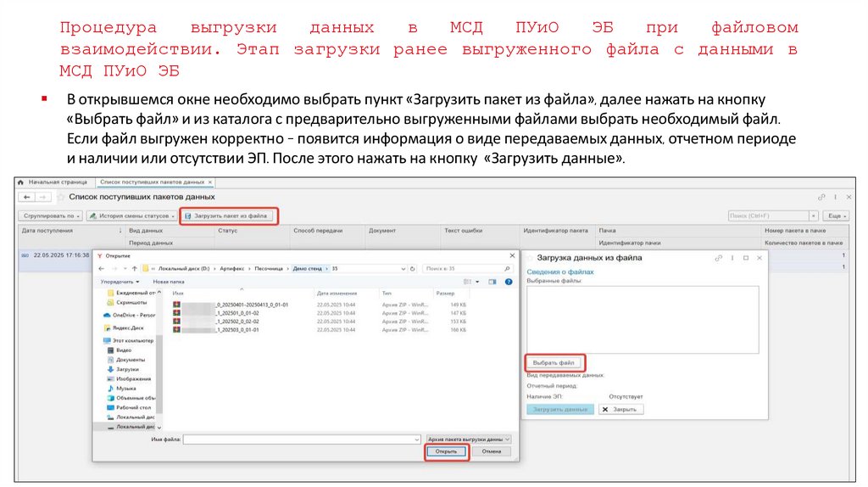The height and width of the screenshot is (487, 868).
Task: Open the Загрузки folder
Action: (123, 370)
